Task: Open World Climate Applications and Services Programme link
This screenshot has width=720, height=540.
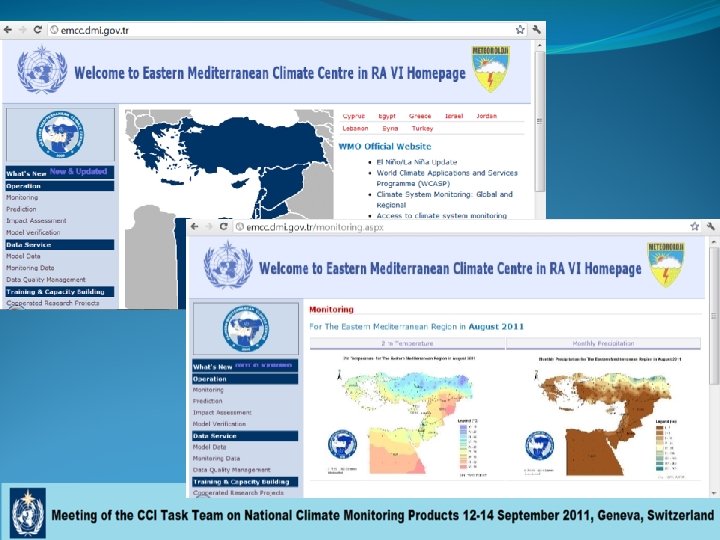Action: coord(447,178)
